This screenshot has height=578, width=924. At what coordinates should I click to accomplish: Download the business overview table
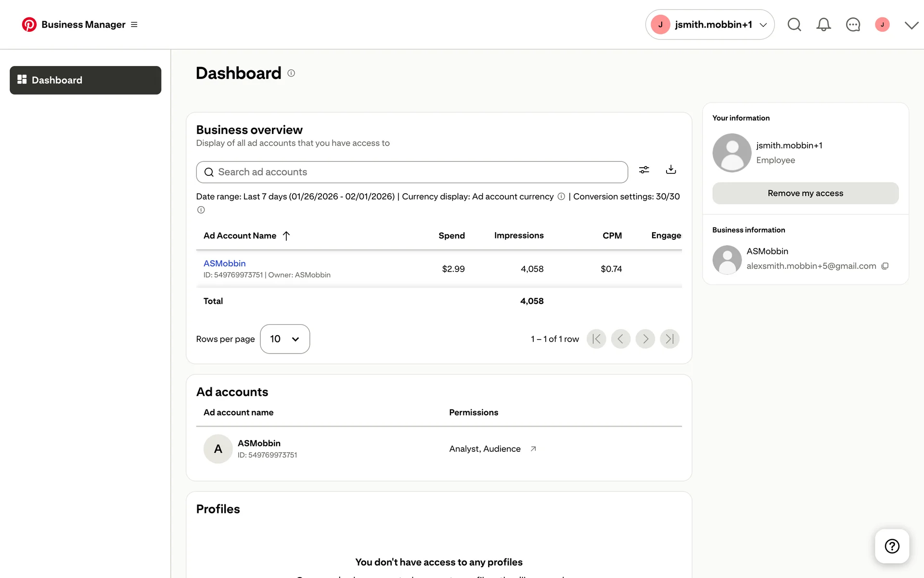click(x=671, y=170)
